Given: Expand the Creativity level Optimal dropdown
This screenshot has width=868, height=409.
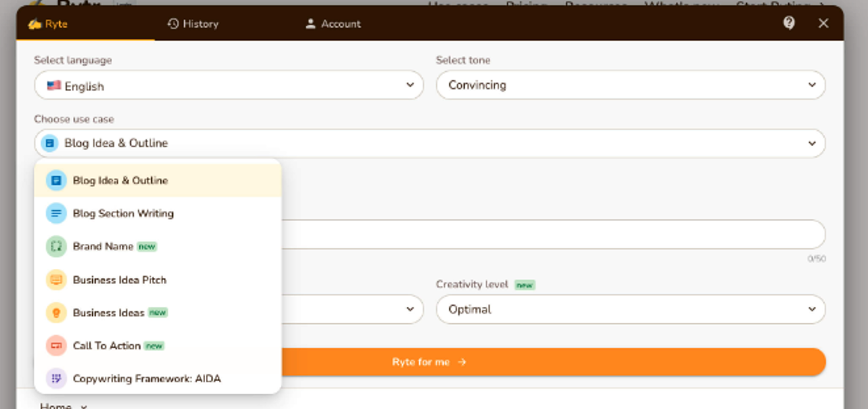Looking at the screenshot, I should [x=631, y=309].
